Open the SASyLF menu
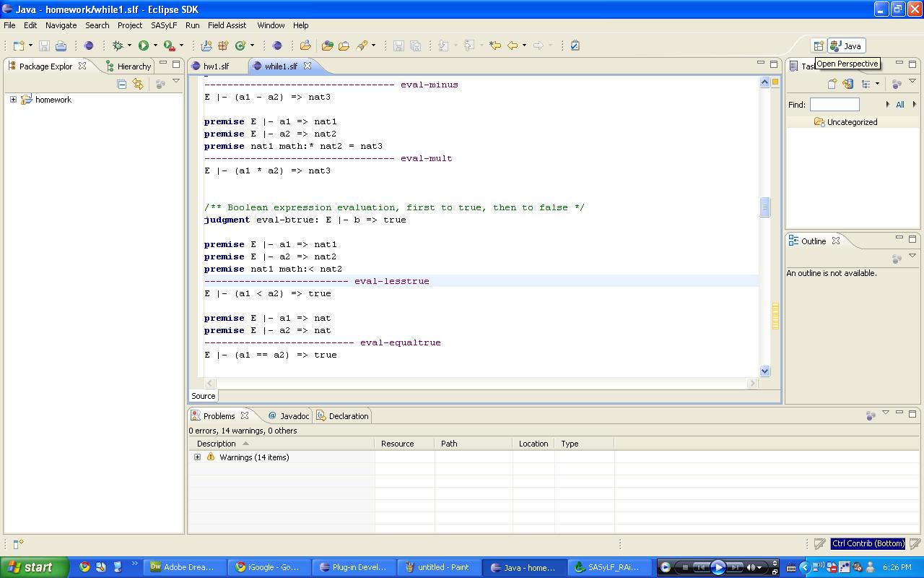This screenshot has width=924, height=578. tap(164, 25)
